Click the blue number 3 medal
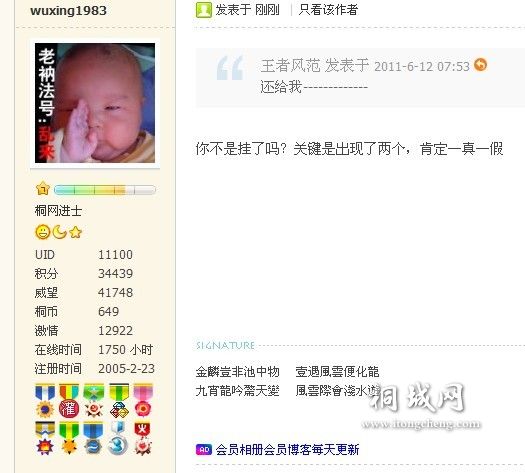525x473 pixels. pos(118,438)
